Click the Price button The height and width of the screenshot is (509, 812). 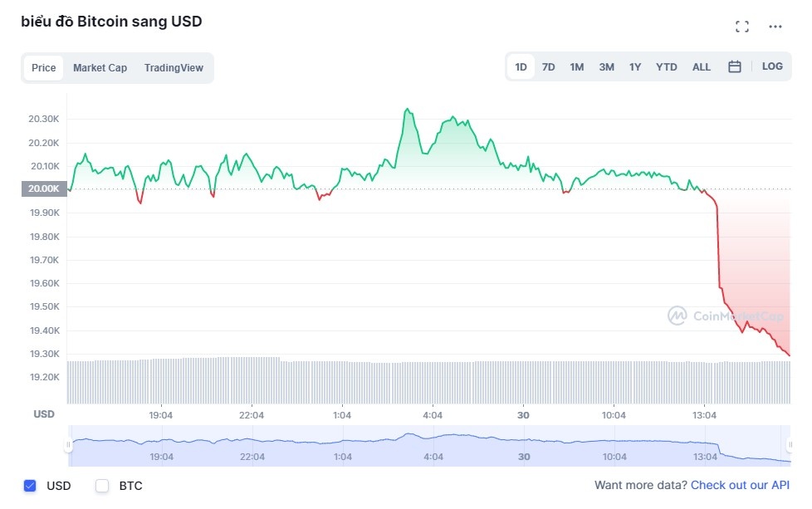pyautogui.click(x=43, y=67)
